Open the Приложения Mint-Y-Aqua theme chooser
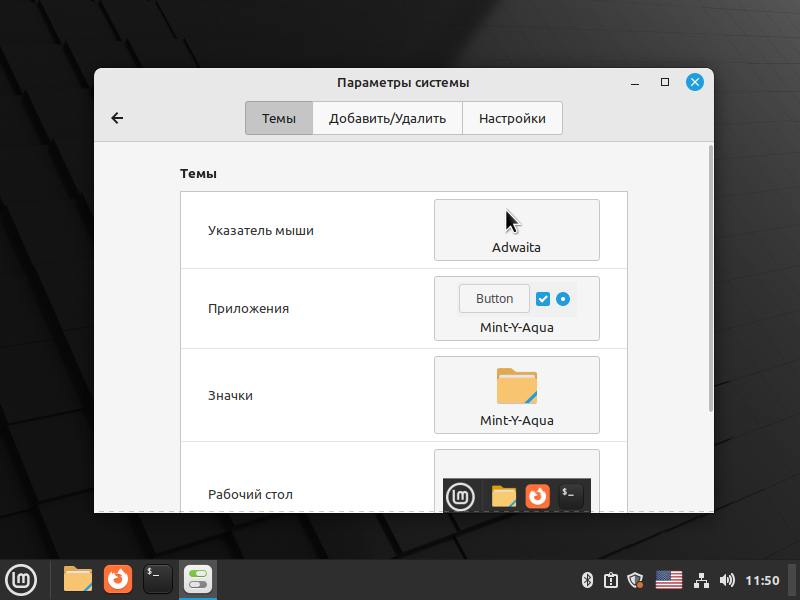Screen dimensions: 800x600 pyautogui.click(x=516, y=309)
